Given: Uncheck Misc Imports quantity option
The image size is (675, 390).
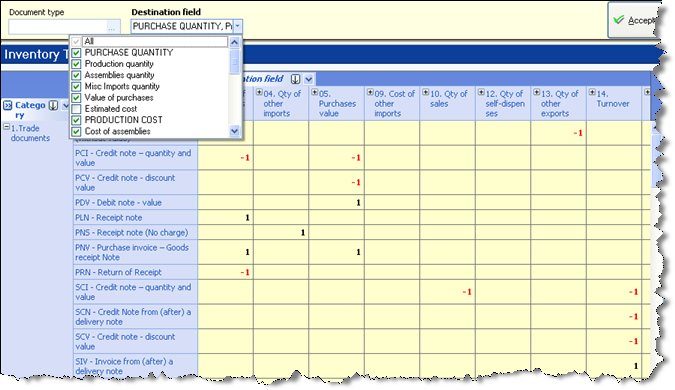Looking at the screenshot, I should (76, 86).
